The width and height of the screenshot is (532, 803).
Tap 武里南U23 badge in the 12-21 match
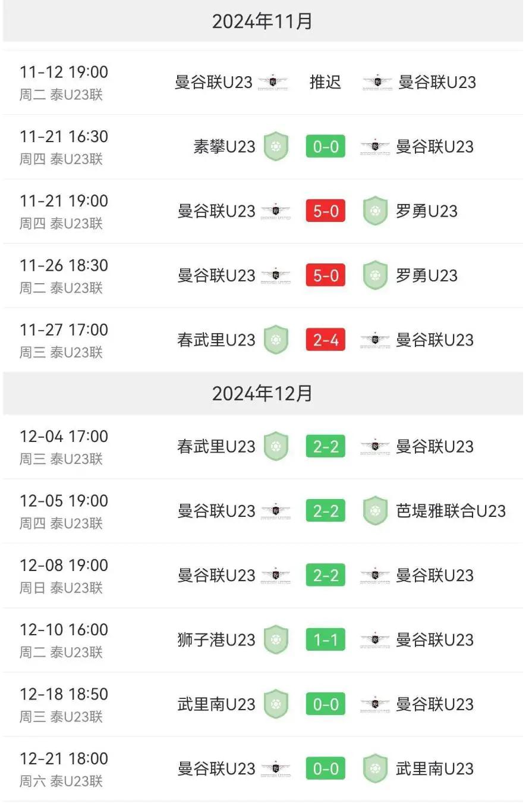[375, 769]
